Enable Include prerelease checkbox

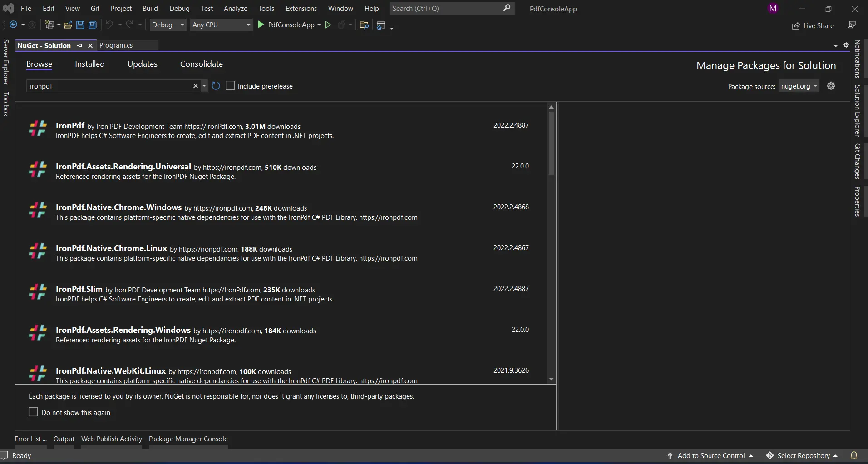coord(231,86)
